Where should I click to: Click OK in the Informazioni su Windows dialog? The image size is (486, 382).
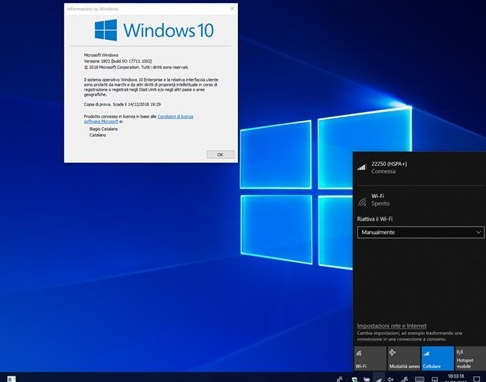[220, 154]
